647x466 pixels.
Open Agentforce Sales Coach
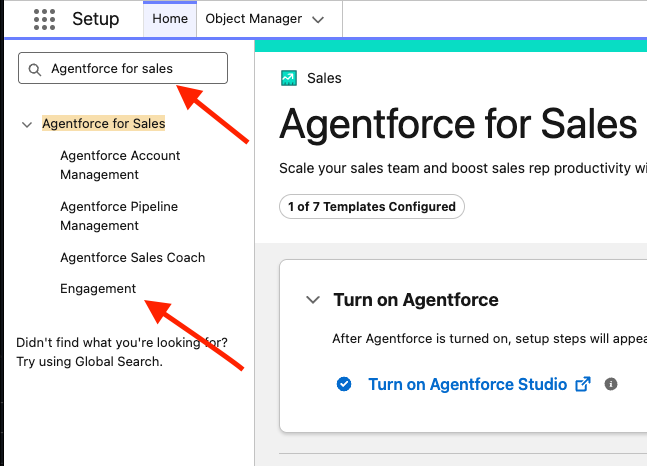click(x=132, y=258)
